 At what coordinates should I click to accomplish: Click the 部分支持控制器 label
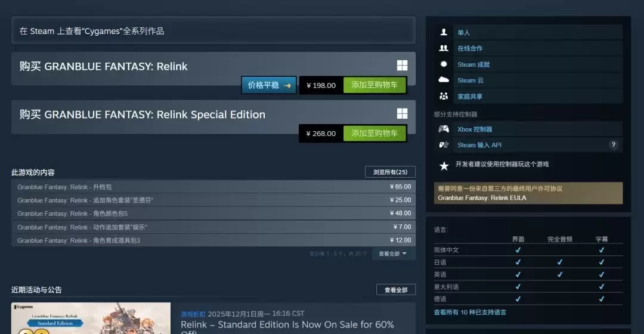pyautogui.click(x=456, y=114)
